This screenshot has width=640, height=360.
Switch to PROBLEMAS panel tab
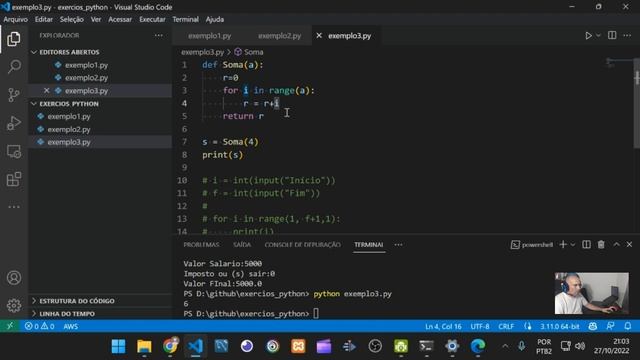tap(201, 244)
